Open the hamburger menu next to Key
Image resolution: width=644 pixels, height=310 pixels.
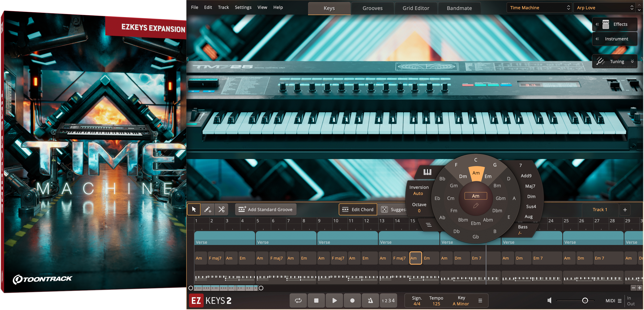click(480, 300)
